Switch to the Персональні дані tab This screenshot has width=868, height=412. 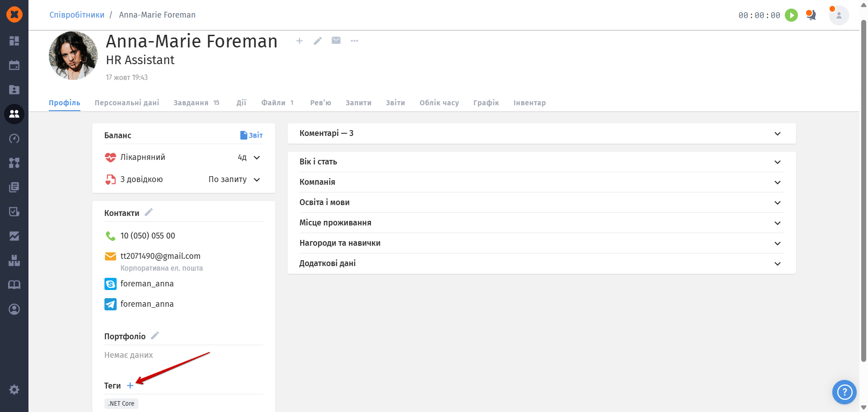coord(127,103)
